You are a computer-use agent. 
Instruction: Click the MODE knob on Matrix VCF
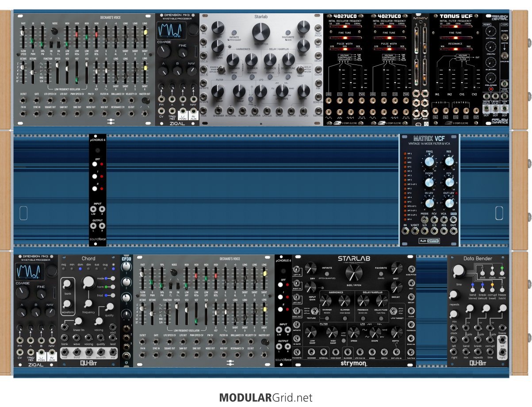pyautogui.click(x=429, y=183)
